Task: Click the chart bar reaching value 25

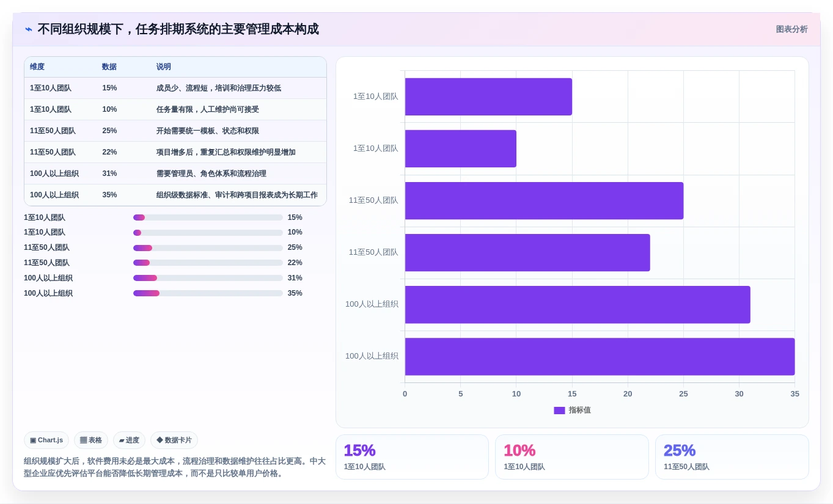Action: click(544, 200)
